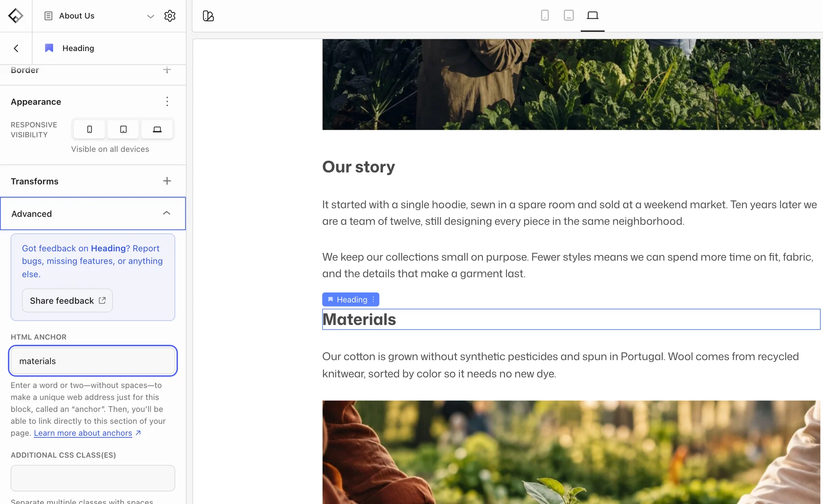Click the Border section label
This screenshot has height=504, width=823.
25,70
